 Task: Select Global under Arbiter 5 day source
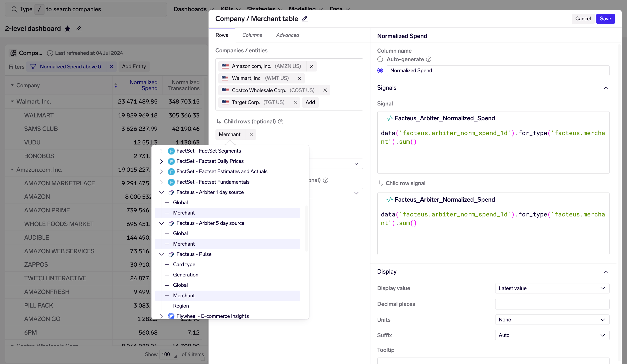227,233
